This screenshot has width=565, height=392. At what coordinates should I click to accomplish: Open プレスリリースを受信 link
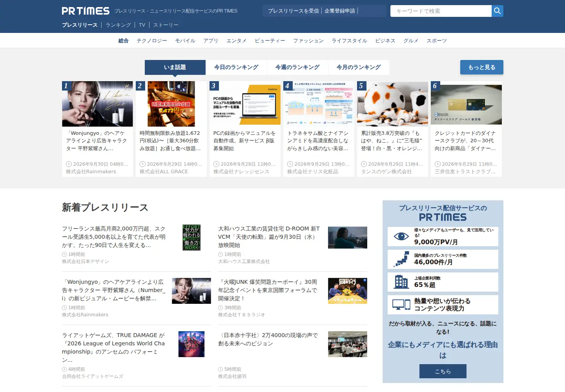pos(293,11)
